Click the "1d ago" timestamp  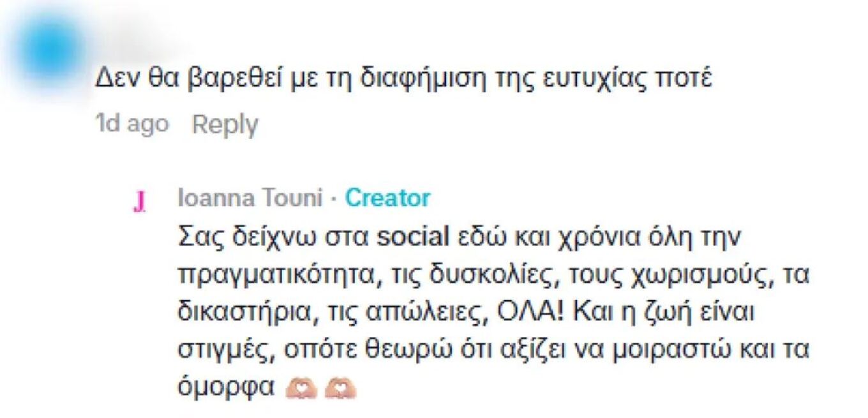point(132,124)
